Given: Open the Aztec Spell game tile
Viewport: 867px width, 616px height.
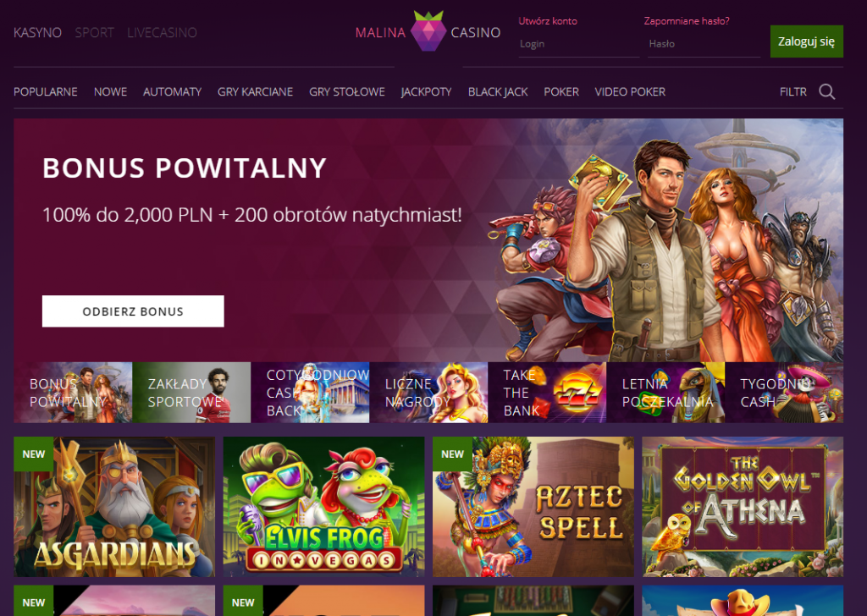Looking at the screenshot, I should coord(533,507).
